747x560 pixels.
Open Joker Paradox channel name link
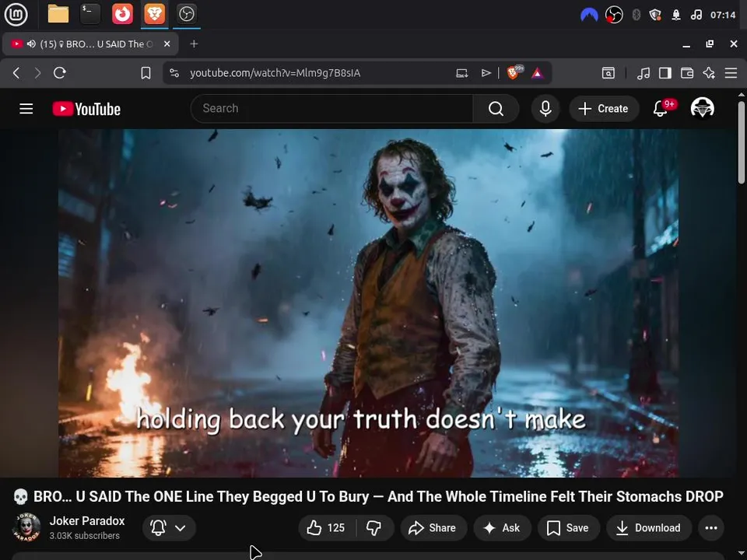pos(87,521)
